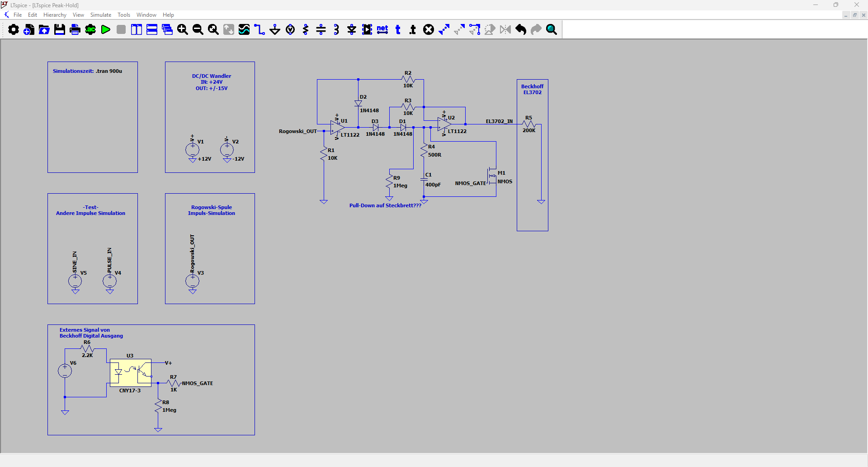Click the CNY17-3 optocoupler component

131,372
